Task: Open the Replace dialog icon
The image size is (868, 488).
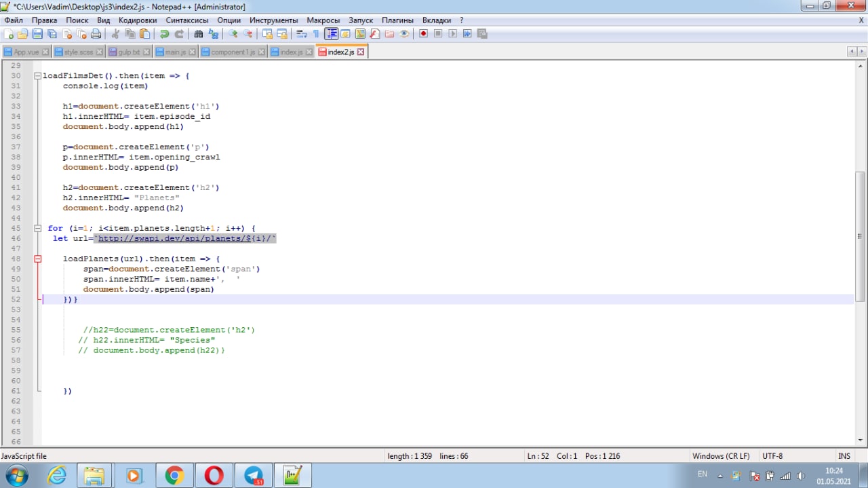Action: point(213,33)
